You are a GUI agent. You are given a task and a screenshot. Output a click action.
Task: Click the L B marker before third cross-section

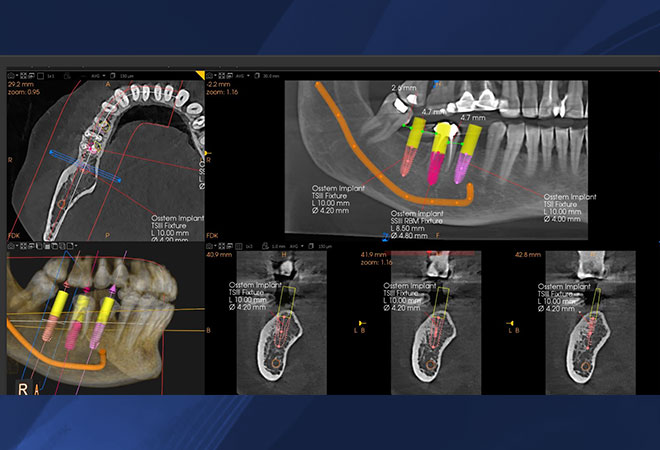click(514, 330)
